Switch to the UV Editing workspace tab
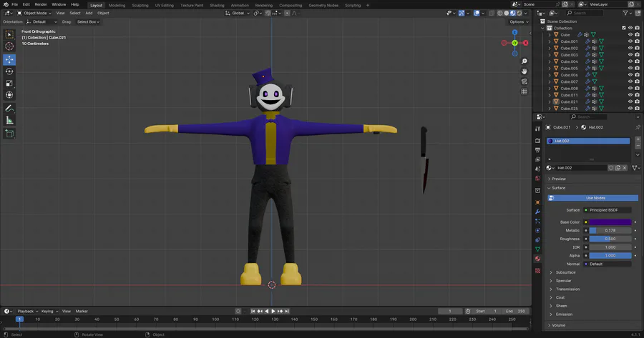The height and width of the screenshot is (338, 644). (164, 5)
